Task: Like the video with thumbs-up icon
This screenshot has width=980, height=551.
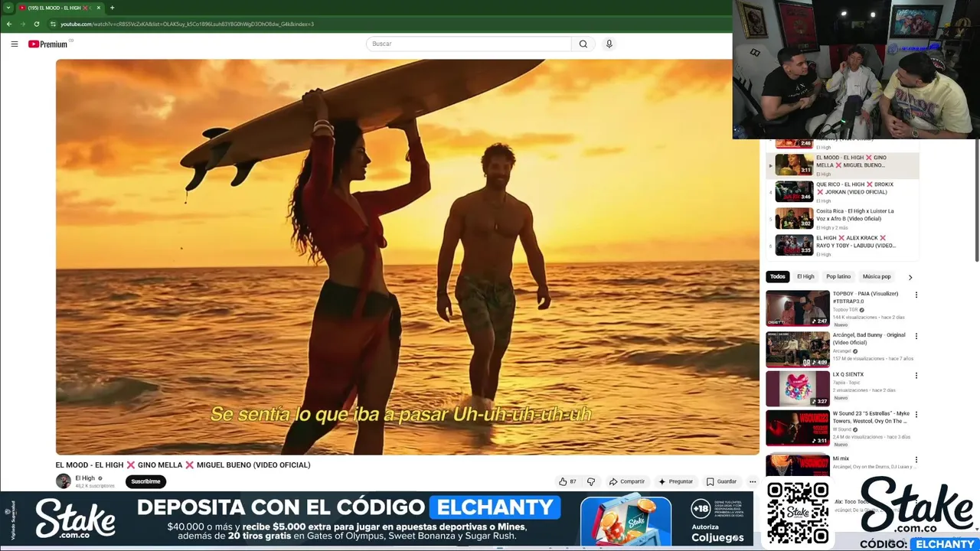Action: click(567, 481)
